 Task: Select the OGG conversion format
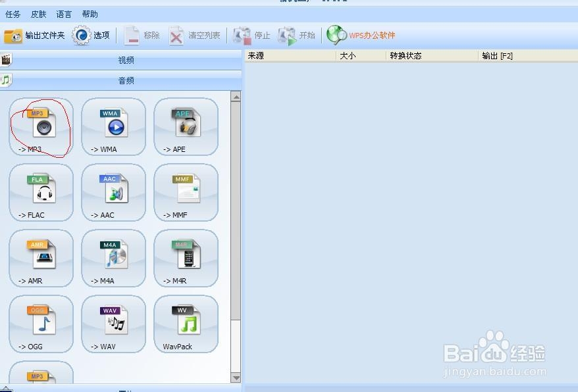click(x=40, y=324)
